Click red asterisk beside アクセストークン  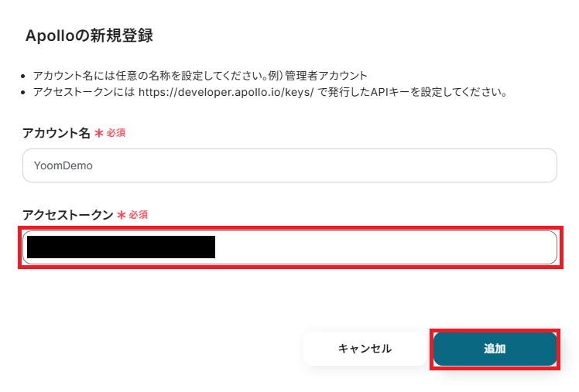coord(121,215)
